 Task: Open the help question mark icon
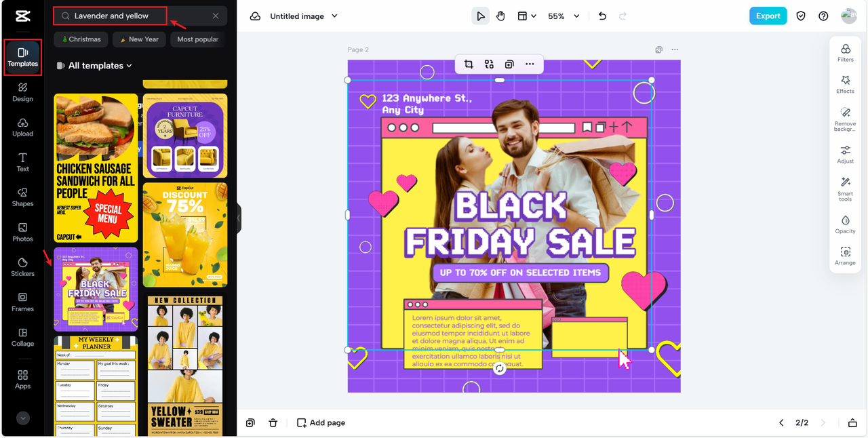pos(823,16)
